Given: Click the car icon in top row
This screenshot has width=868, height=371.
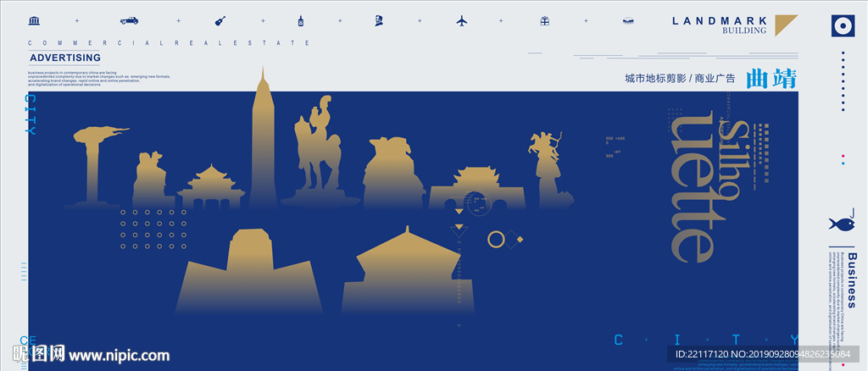Looking at the screenshot, I should coord(129,21).
